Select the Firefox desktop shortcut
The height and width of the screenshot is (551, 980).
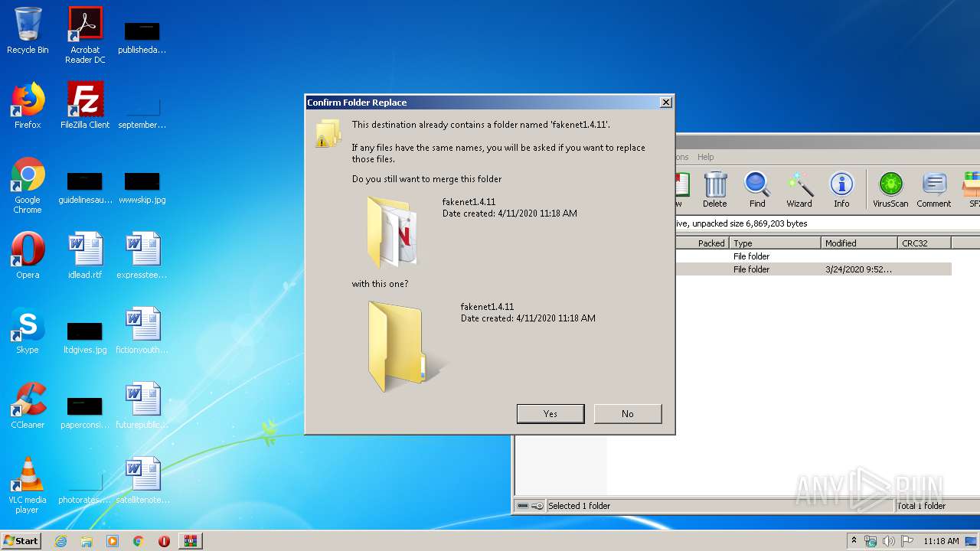click(28, 106)
